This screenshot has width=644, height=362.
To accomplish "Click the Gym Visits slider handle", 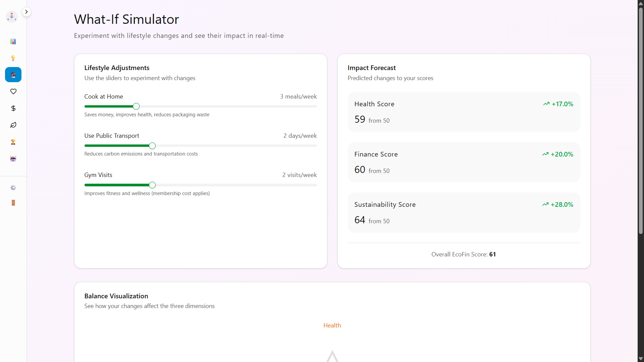I will [152, 185].
